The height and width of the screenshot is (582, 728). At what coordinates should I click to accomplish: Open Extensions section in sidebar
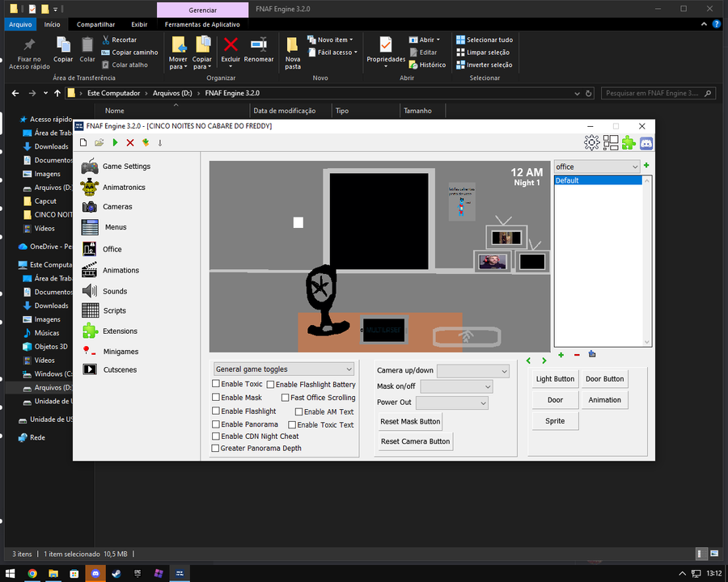click(x=109, y=331)
